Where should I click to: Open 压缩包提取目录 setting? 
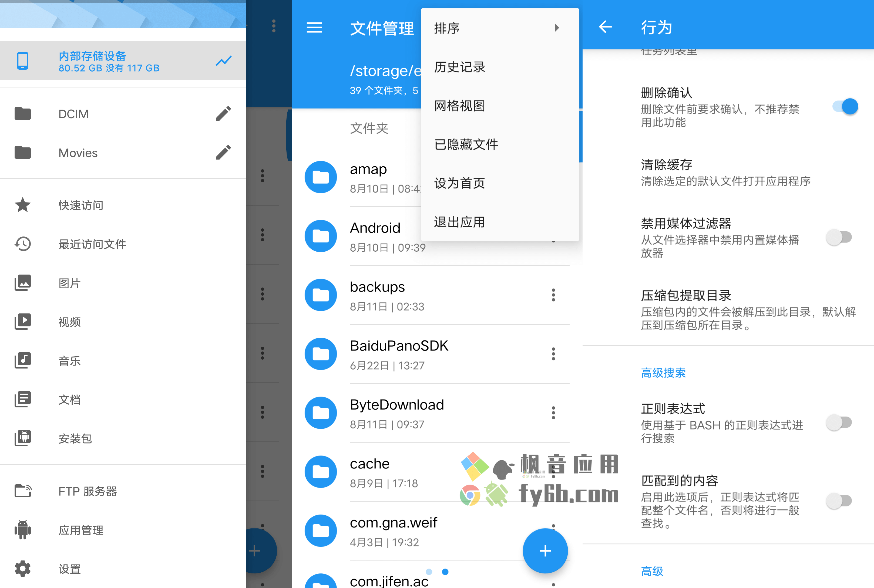[x=728, y=310]
